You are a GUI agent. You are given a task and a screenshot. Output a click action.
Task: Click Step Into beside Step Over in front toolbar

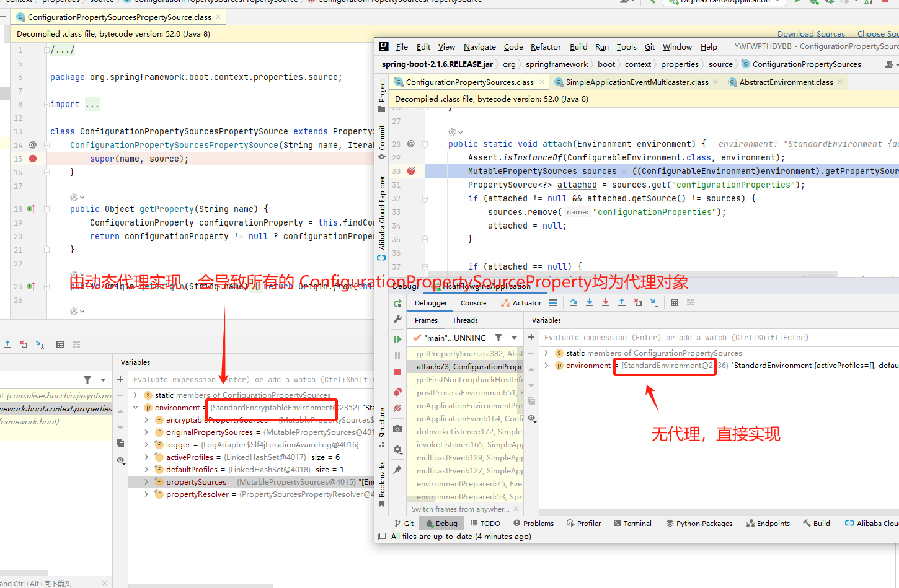590,302
